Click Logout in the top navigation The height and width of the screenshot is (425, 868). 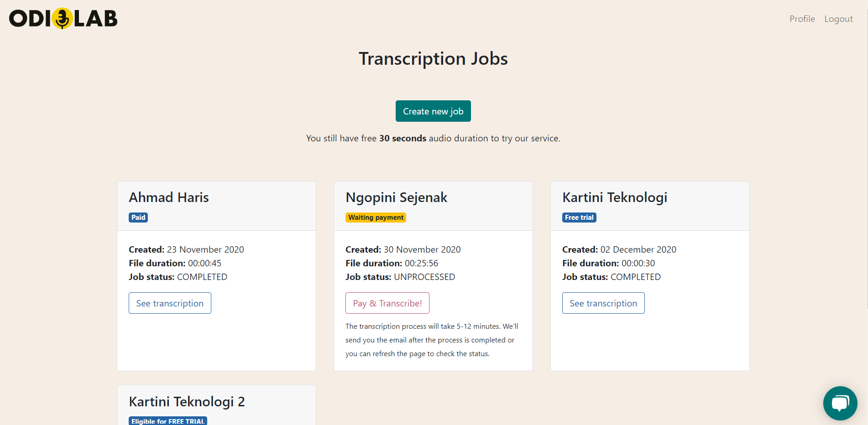point(838,19)
